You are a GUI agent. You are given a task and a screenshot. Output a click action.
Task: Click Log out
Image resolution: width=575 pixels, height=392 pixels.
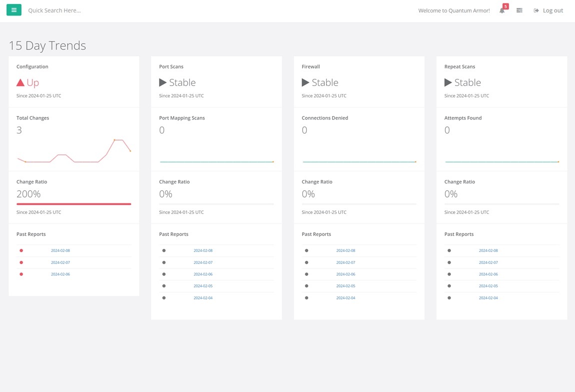pyautogui.click(x=553, y=10)
